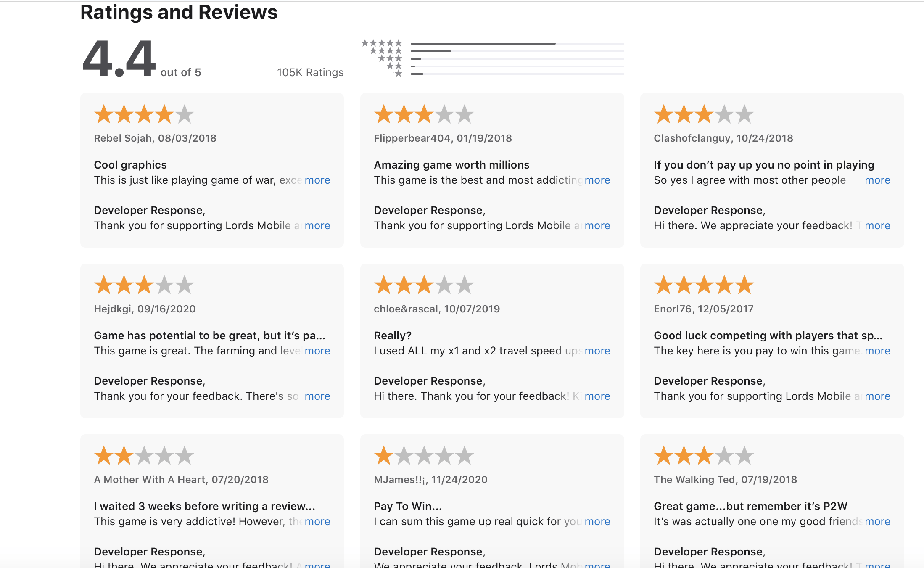Click the 105K Ratings count
The image size is (924, 568).
(310, 72)
